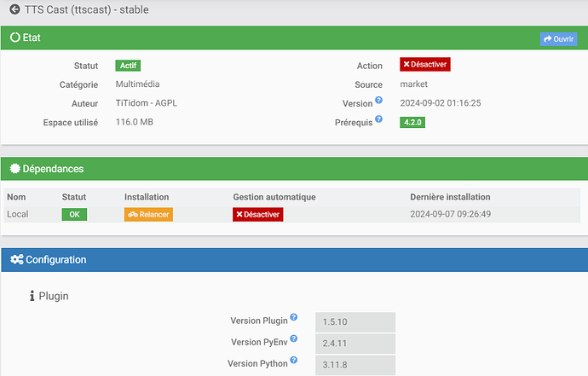Click the last installation date 2024-09-07 09:26:49
The height and width of the screenshot is (376, 588).
point(451,214)
